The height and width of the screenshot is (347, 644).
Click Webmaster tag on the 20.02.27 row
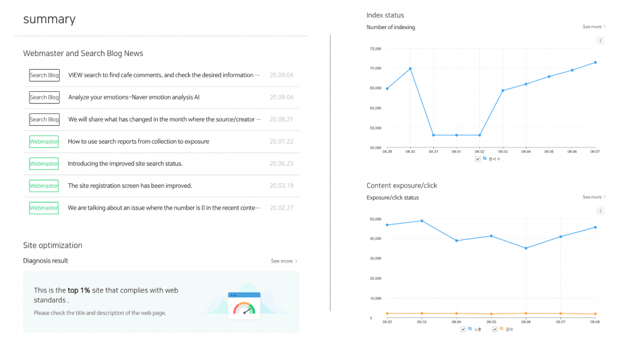pyautogui.click(x=43, y=208)
